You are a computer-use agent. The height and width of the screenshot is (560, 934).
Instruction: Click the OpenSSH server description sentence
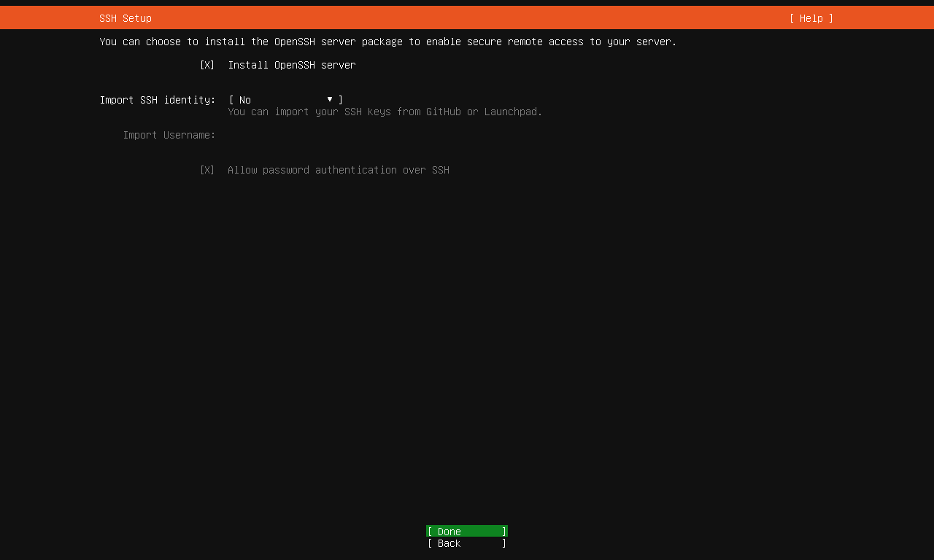pyautogui.click(x=387, y=42)
